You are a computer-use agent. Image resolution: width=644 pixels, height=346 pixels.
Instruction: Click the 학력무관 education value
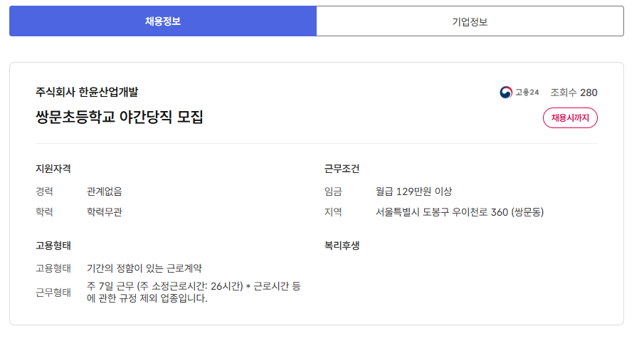click(105, 211)
